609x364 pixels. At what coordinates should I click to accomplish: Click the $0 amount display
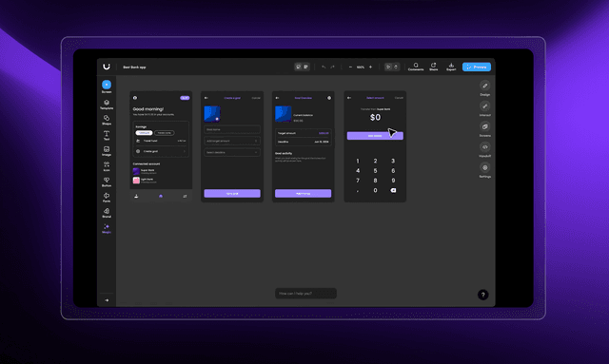pyautogui.click(x=375, y=118)
